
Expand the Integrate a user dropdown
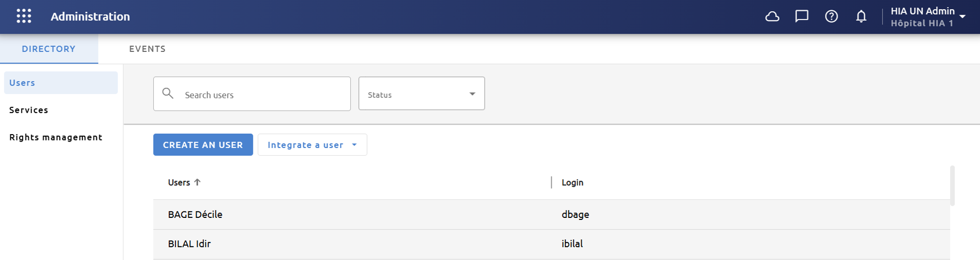[x=312, y=145]
